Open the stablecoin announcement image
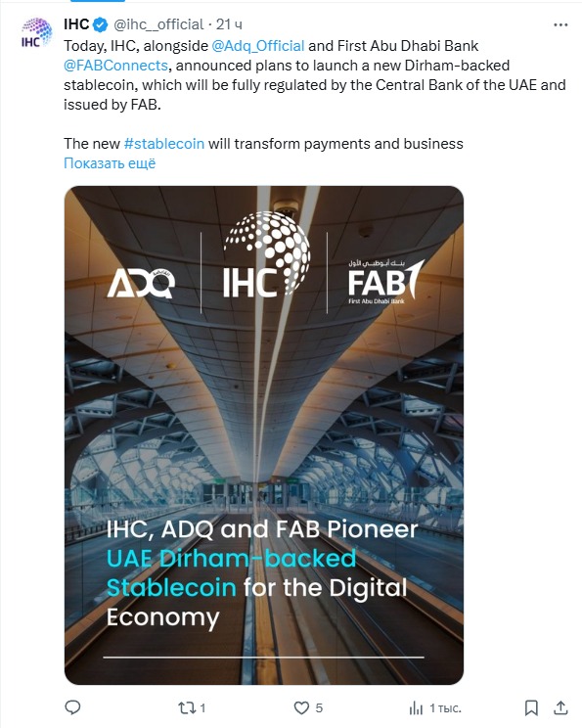This screenshot has width=582, height=728. (x=264, y=435)
